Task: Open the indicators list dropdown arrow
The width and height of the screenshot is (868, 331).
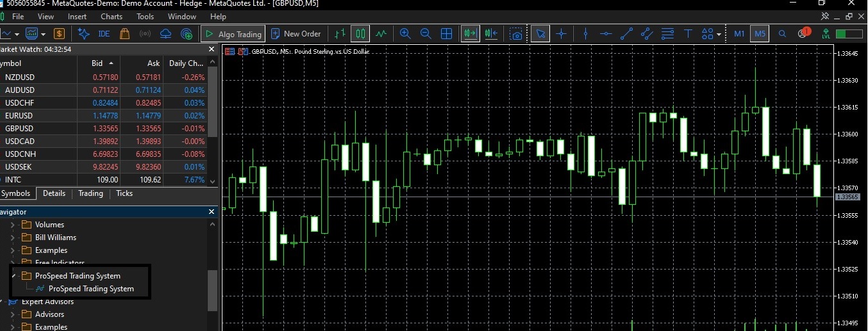Action: [44, 34]
